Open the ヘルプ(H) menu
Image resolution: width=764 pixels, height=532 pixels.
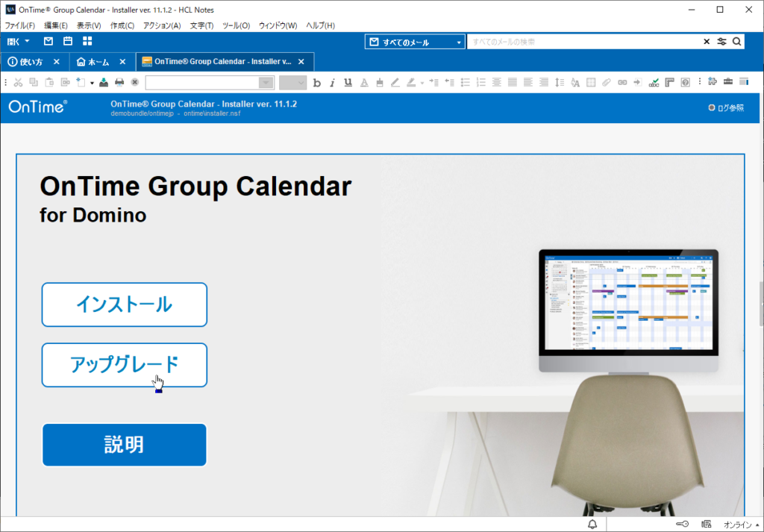click(x=321, y=25)
